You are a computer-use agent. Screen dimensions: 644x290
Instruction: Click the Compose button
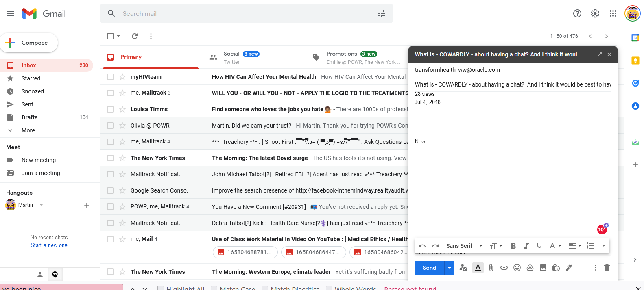coord(29,43)
